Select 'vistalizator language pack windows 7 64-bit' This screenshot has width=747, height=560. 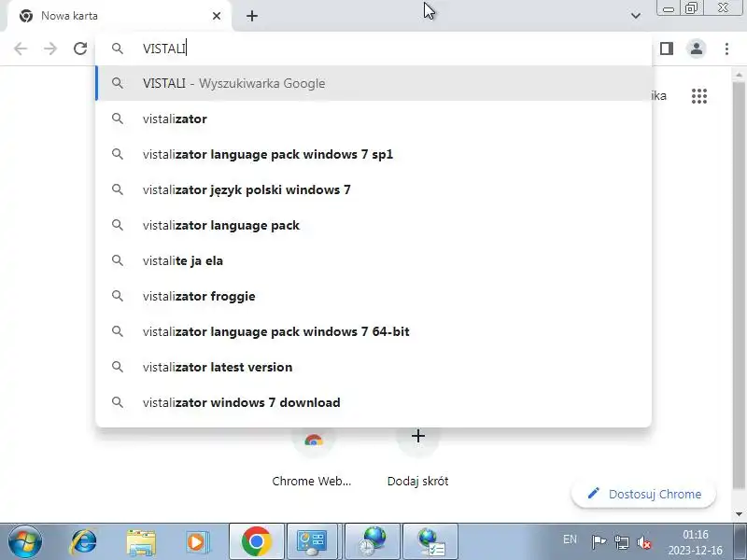(x=373, y=331)
